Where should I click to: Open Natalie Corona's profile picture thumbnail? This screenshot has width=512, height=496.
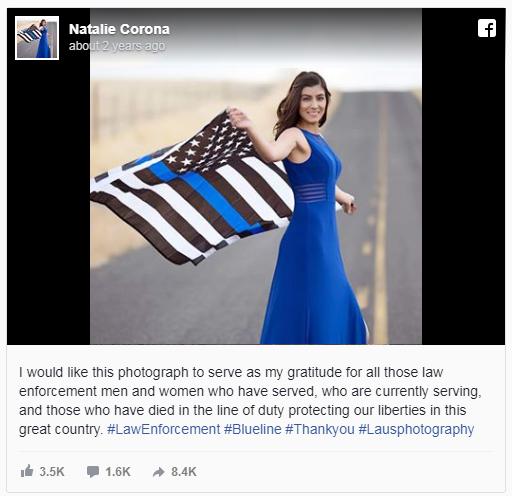(x=37, y=38)
